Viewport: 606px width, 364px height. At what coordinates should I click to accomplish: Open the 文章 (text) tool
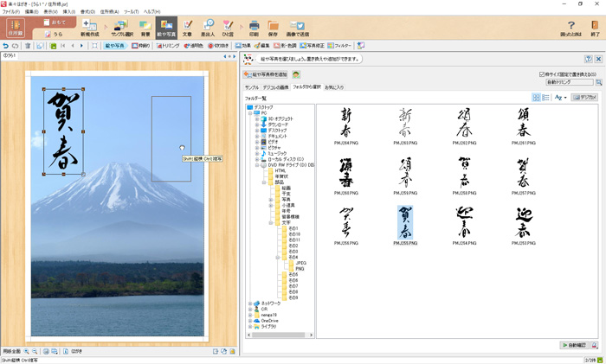point(186,28)
